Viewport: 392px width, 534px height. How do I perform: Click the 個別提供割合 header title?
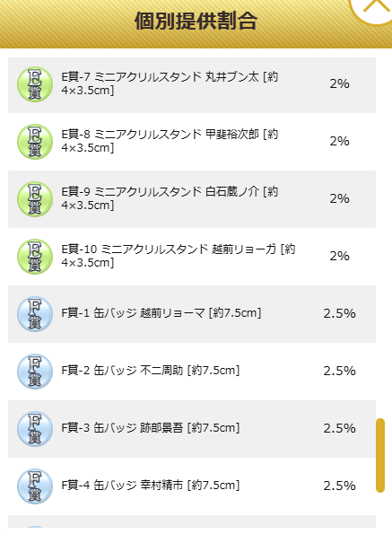pyautogui.click(x=196, y=22)
